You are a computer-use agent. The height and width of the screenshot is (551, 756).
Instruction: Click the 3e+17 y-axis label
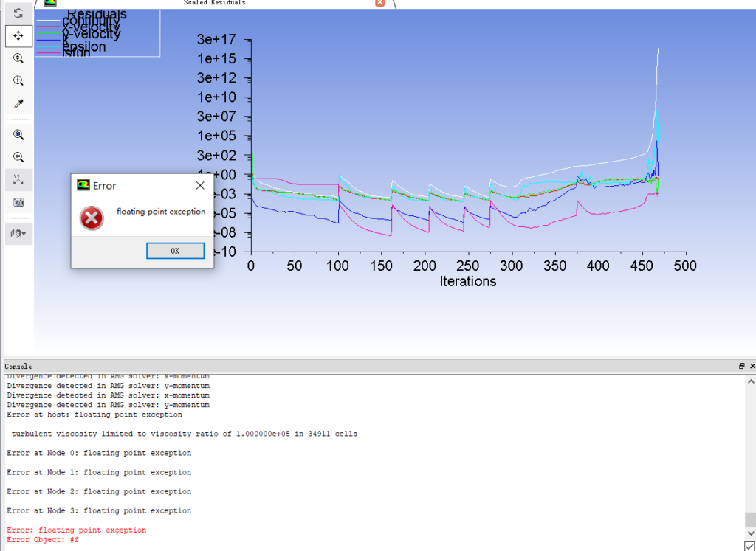click(x=216, y=40)
